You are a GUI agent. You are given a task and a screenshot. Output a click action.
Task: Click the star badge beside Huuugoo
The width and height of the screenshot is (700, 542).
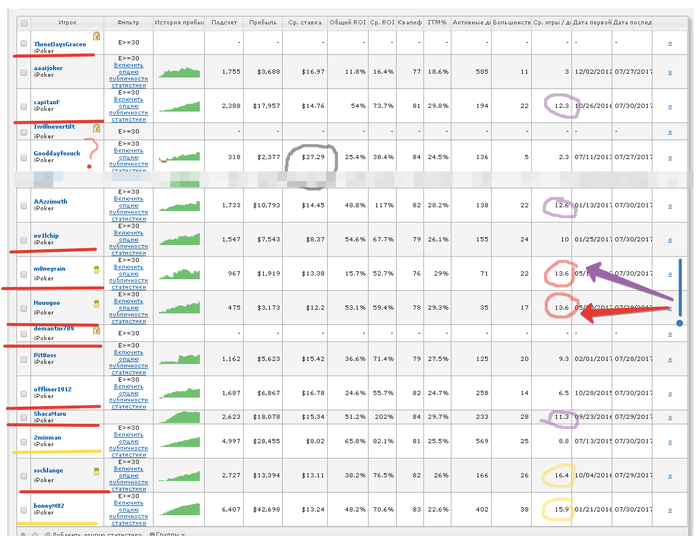[96, 304]
